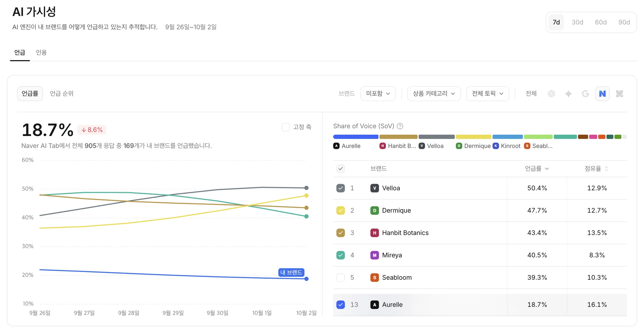The width and height of the screenshot is (644, 330).
Task: Click the Seabloom brand icon in table
Action: (374, 277)
